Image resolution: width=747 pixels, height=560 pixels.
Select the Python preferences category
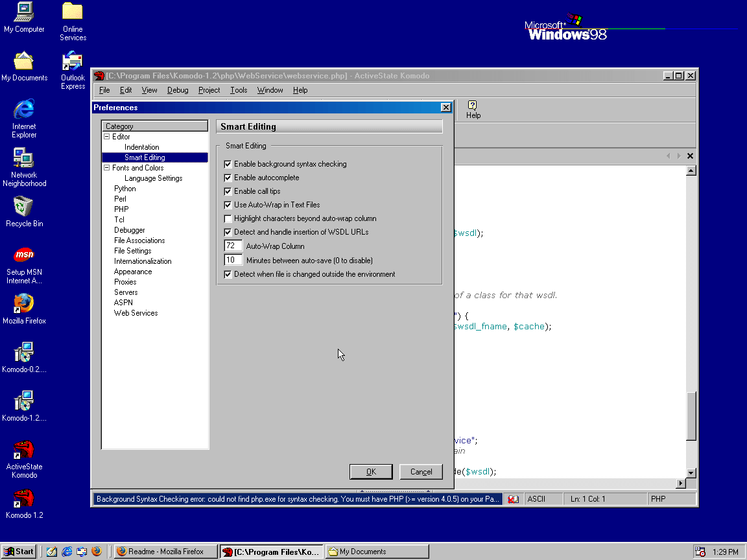click(124, 189)
